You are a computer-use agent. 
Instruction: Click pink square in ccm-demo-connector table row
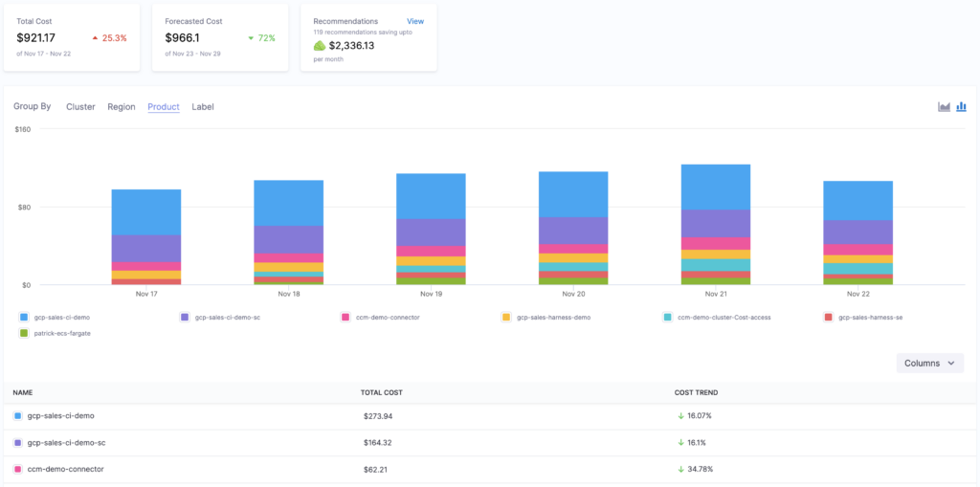click(17, 469)
